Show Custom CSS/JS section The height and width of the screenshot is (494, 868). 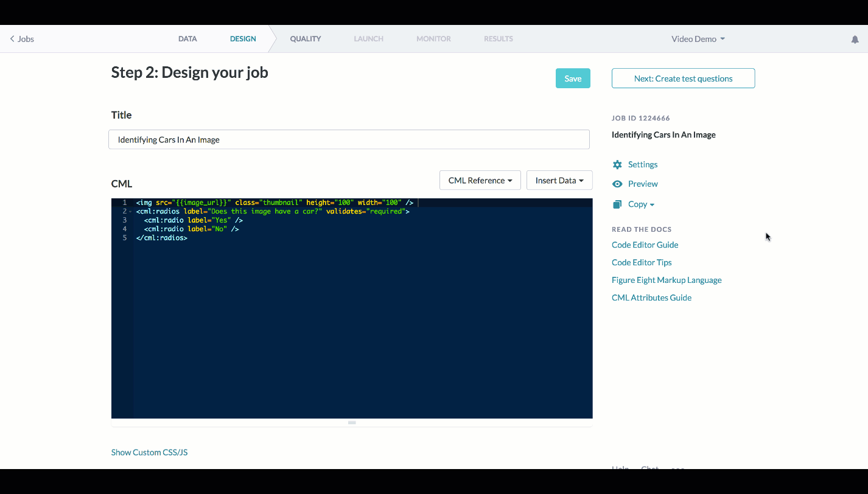[x=149, y=452]
